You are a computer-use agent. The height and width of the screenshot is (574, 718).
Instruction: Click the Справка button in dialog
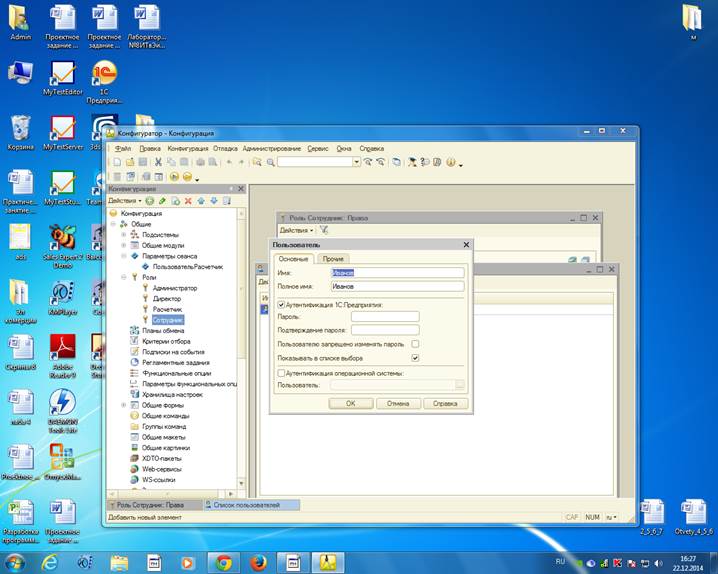click(446, 403)
